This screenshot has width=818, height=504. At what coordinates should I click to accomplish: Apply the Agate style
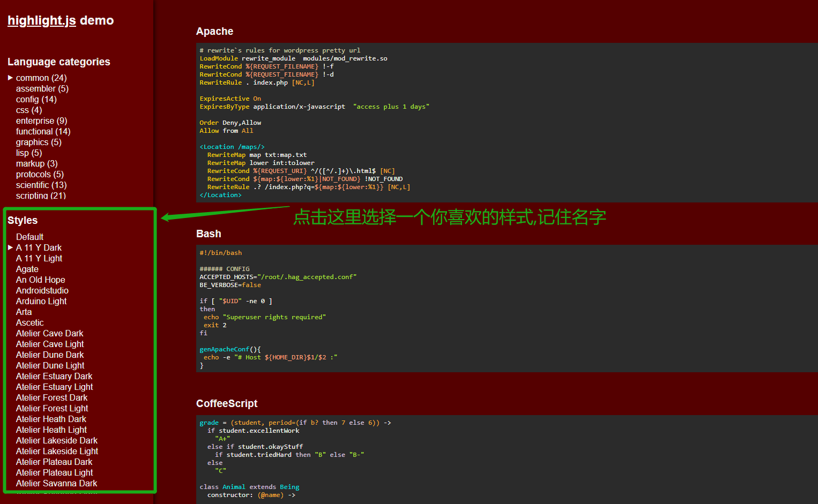click(x=27, y=269)
